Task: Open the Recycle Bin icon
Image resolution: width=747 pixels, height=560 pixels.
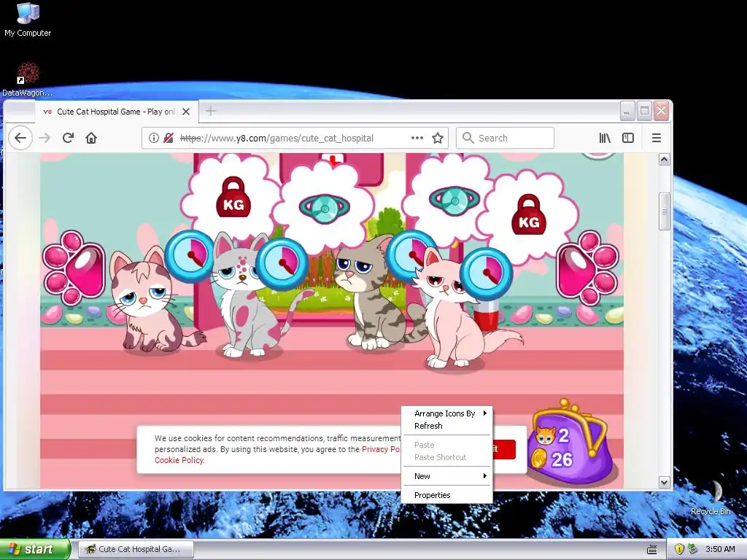Action: 712,497
